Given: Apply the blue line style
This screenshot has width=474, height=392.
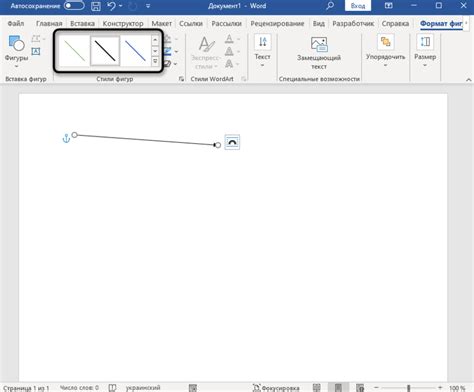Looking at the screenshot, I should (x=135, y=51).
